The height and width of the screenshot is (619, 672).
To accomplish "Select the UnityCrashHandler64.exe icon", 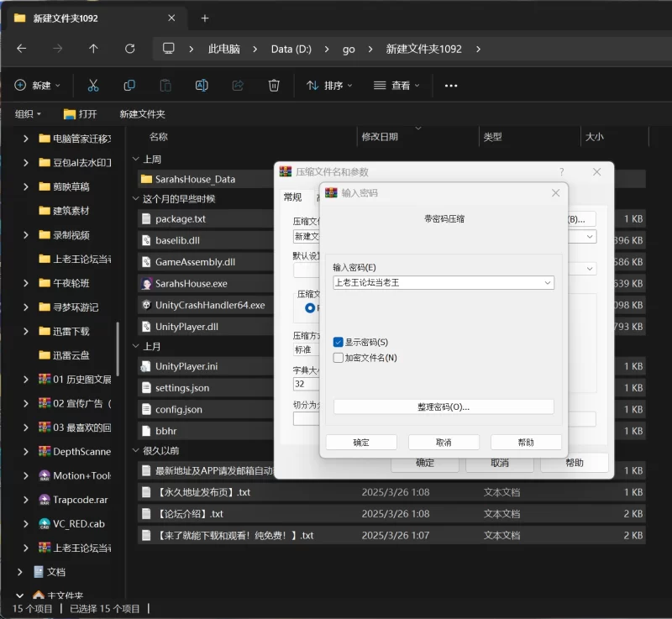I will click(146, 305).
